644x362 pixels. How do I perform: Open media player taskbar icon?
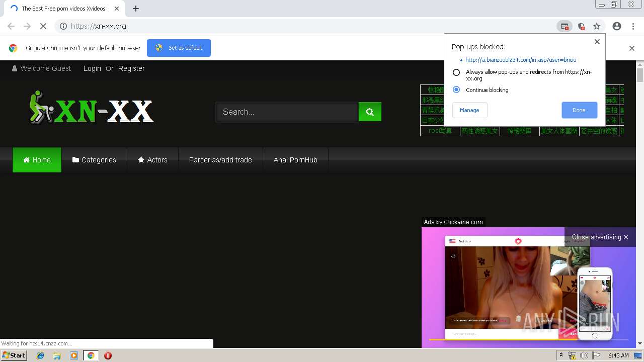pyautogui.click(x=74, y=355)
